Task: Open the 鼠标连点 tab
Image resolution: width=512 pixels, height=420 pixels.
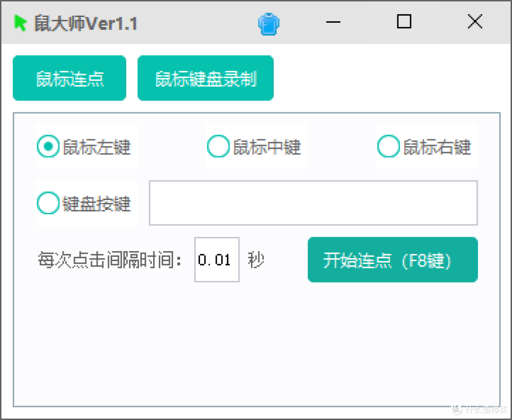Action: (x=70, y=78)
